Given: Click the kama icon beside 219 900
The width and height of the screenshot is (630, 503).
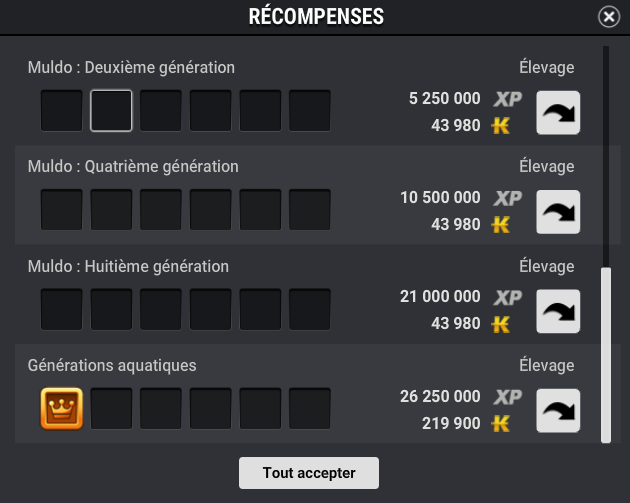Looking at the screenshot, I should (501, 423).
